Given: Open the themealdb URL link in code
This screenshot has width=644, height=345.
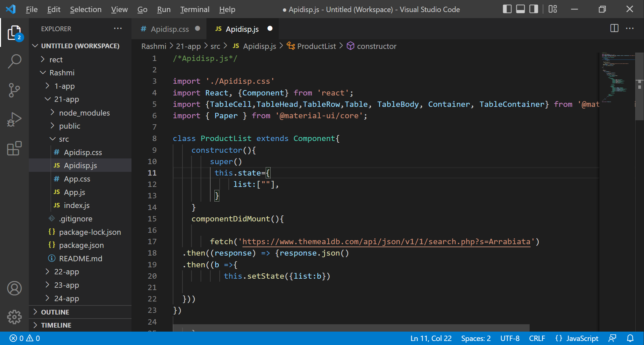Looking at the screenshot, I should tap(386, 241).
